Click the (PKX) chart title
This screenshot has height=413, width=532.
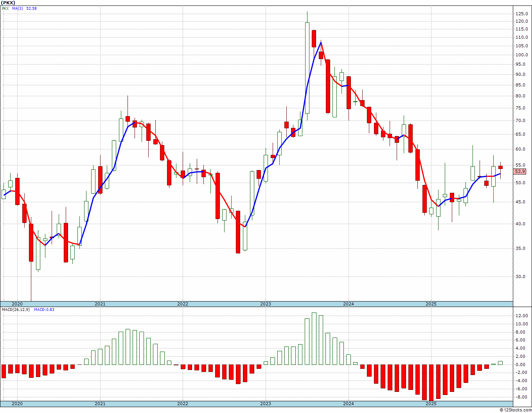coord(8,3)
